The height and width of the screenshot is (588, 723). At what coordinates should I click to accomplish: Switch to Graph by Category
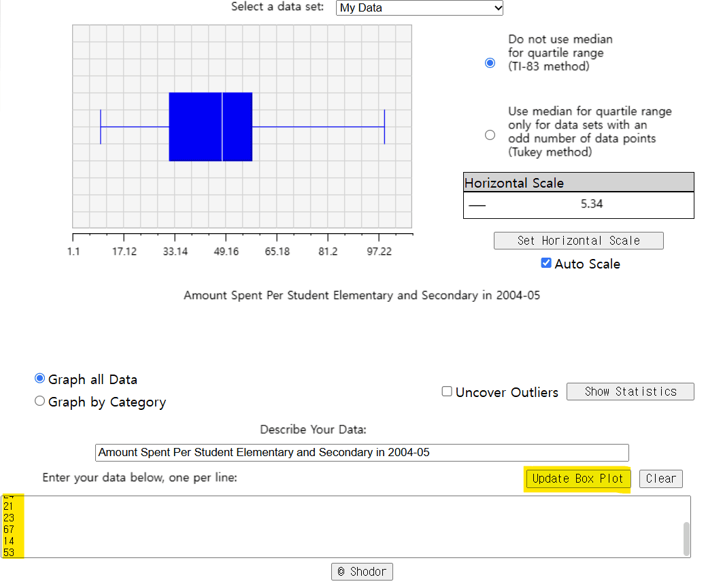pyautogui.click(x=39, y=401)
